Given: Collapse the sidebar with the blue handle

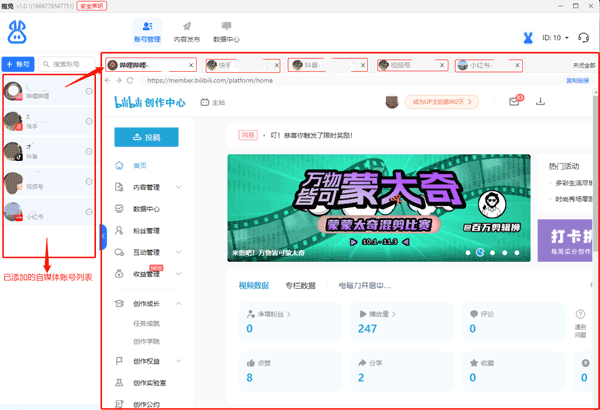Looking at the screenshot, I should click(x=103, y=237).
